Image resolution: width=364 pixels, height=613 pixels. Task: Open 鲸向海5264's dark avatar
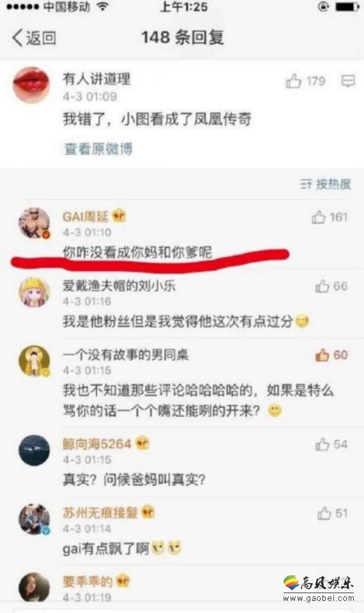tap(34, 450)
